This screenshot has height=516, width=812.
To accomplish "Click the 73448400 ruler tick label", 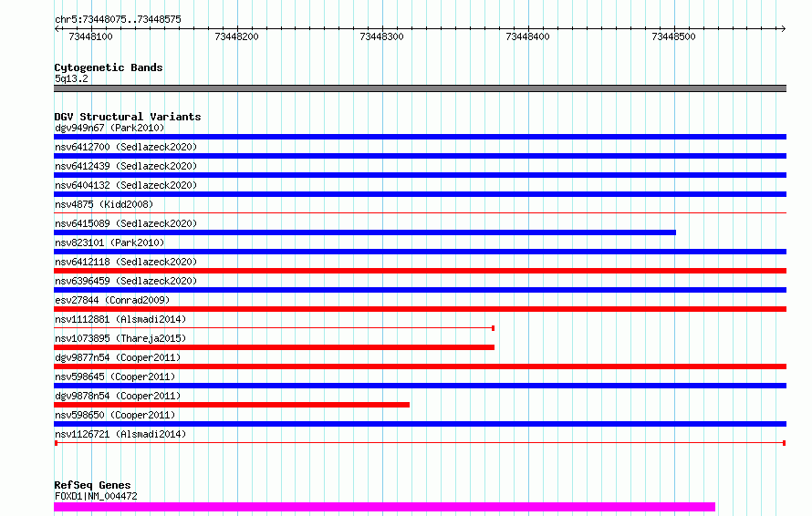I will click(x=527, y=36).
